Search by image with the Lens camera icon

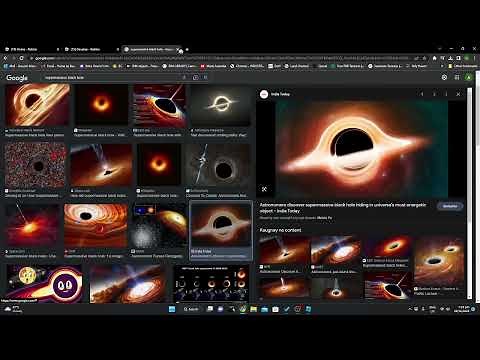[x=195, y=77]
